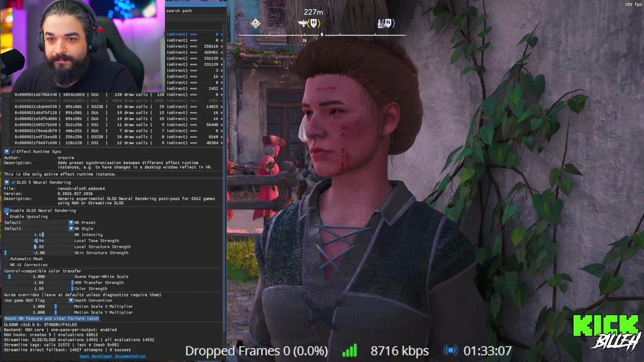Check the Enable Upscaling option
Screen dimensions: 644x362
click(7, 217)
